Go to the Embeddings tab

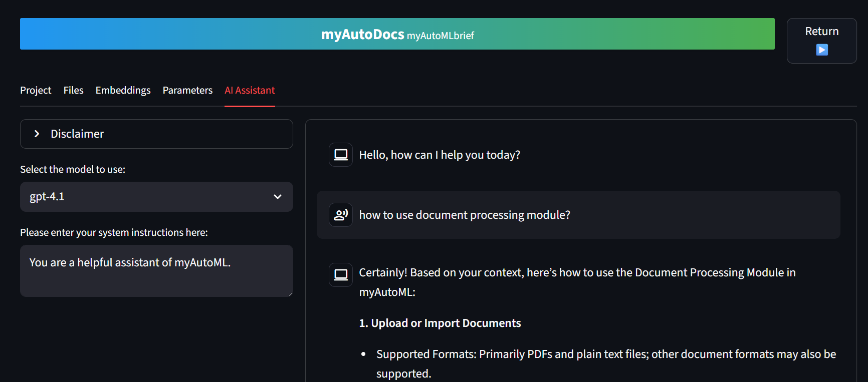(x=123, y=91)
